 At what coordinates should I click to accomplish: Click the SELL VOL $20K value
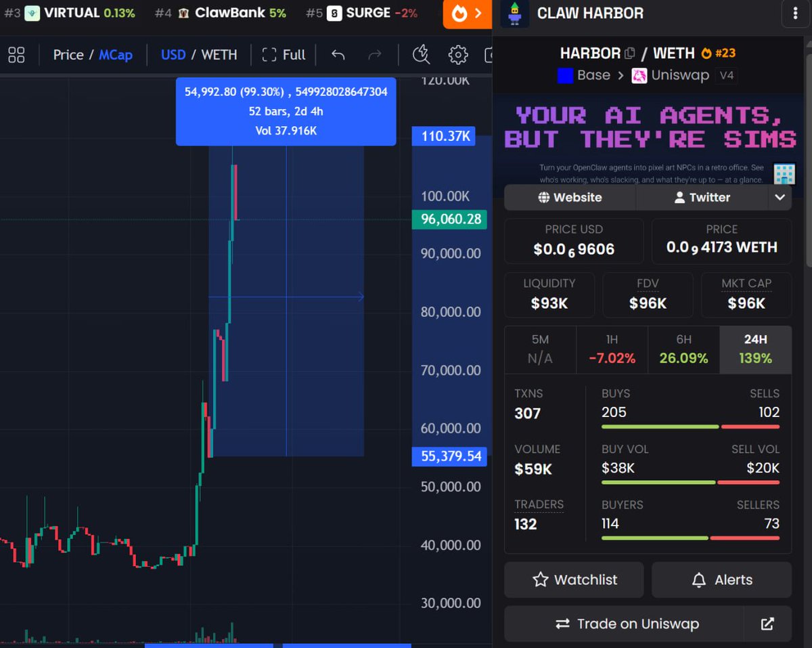click(x=763, y=467)
